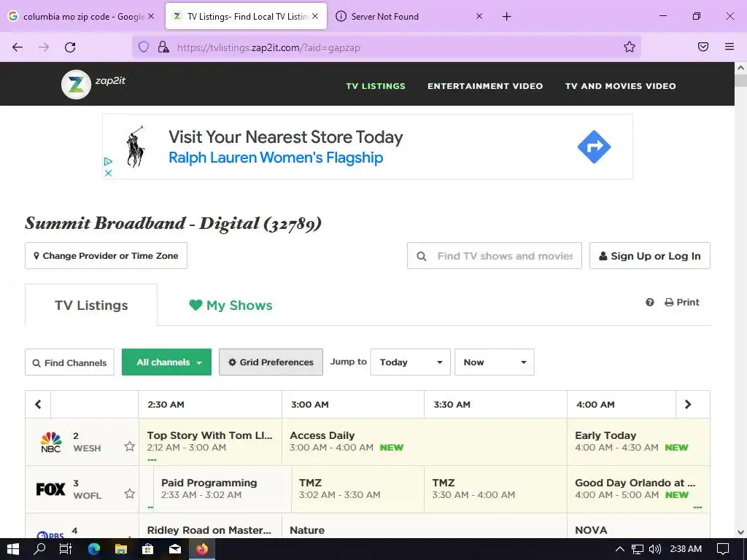747x560 pixels.
Task: Open the ENTERTAINMENT VIDEO nav item
Action: point(485,86)
